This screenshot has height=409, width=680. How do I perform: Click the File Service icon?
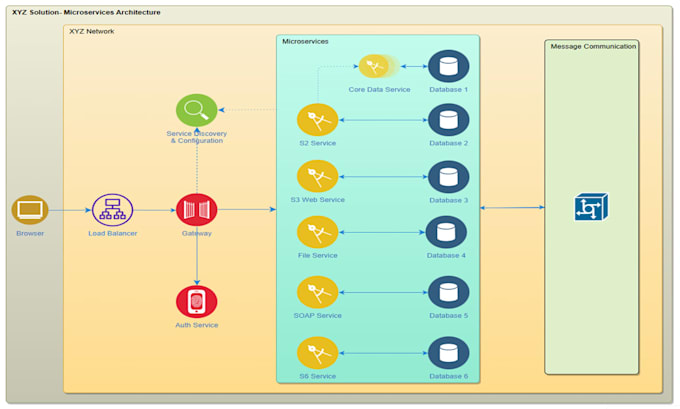pos(317,232)
